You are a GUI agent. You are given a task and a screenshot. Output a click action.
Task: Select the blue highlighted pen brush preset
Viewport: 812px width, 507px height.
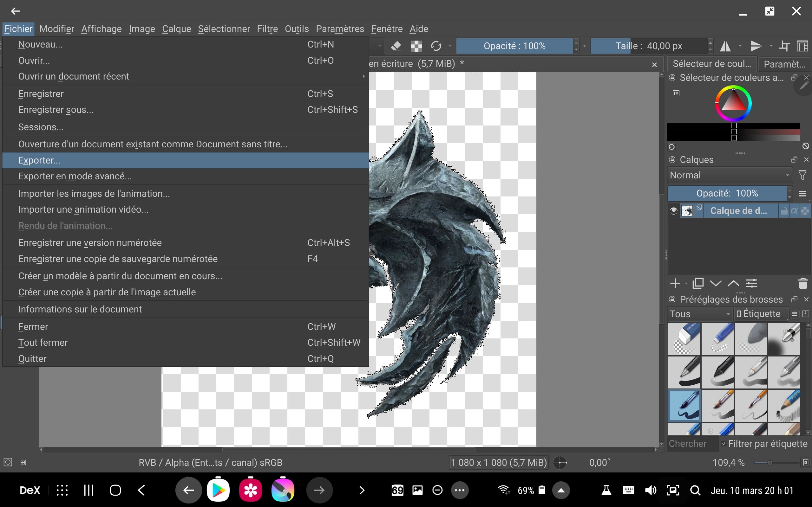[x=684, y=406]
